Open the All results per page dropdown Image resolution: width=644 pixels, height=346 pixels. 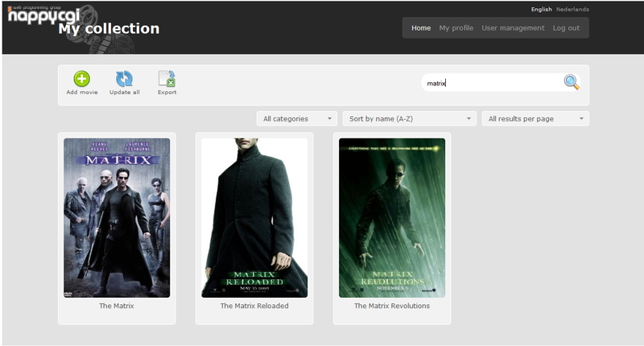(535, 118)
